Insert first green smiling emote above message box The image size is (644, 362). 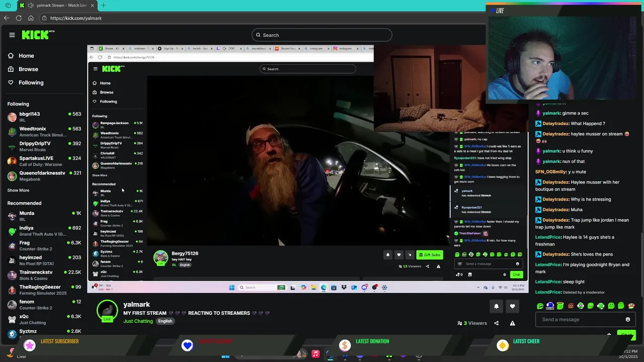tap(540, 306)
